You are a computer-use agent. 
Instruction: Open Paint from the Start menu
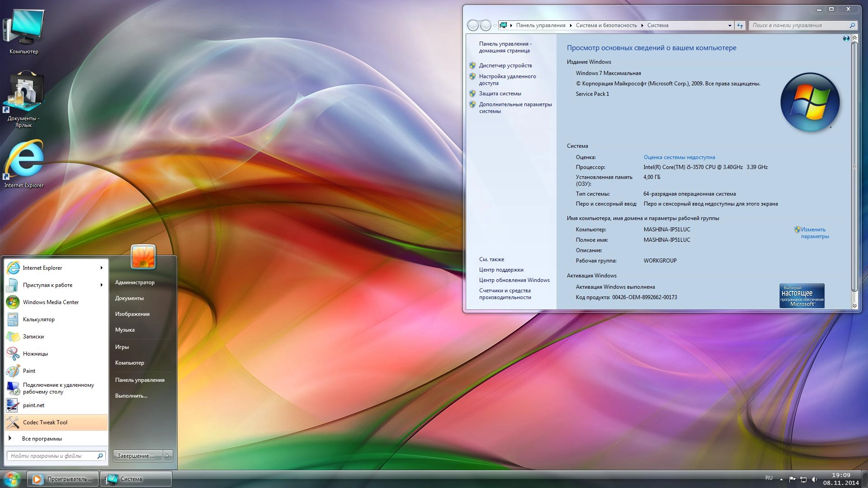(x=56, y=371)
